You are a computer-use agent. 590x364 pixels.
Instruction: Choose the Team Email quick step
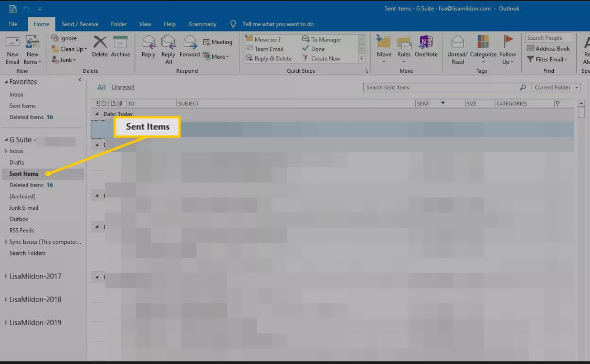coord(265,49)
